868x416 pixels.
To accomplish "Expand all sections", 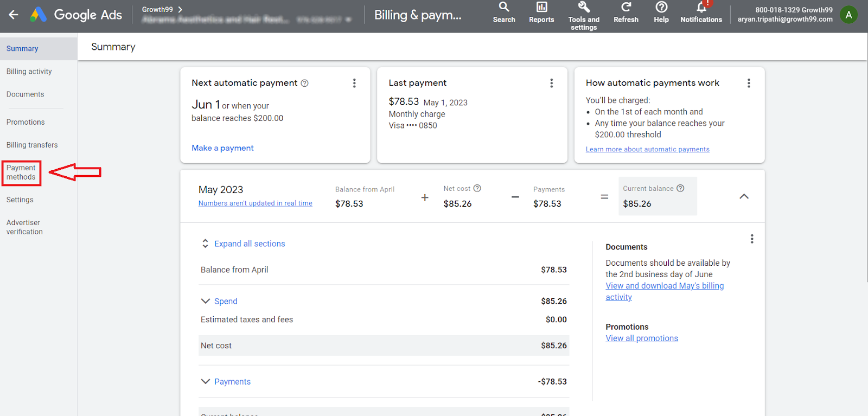I will 243,244.
